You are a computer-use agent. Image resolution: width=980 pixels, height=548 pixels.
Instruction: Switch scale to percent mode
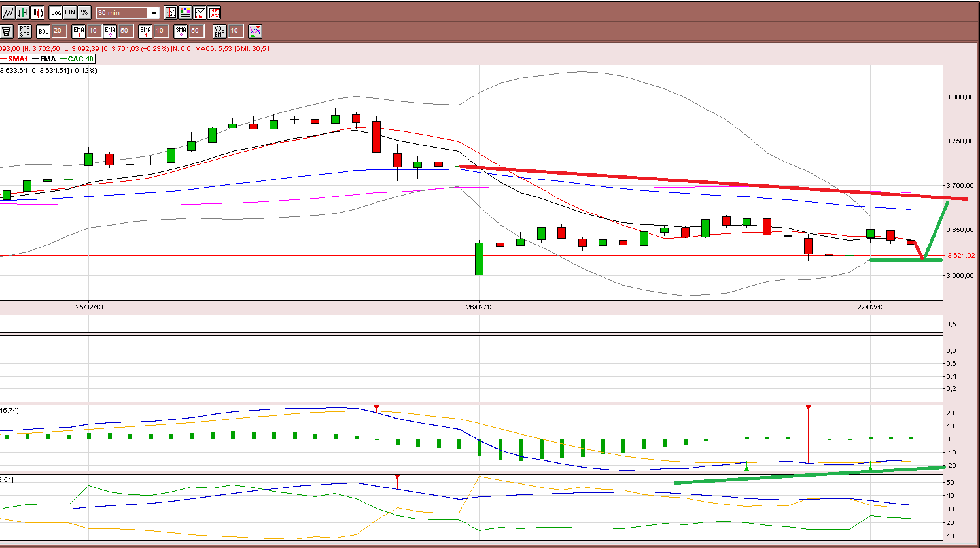click(84, 12)
